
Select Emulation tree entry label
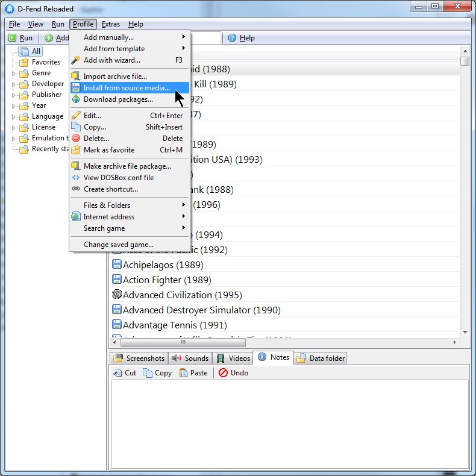[x=51, y=138]
